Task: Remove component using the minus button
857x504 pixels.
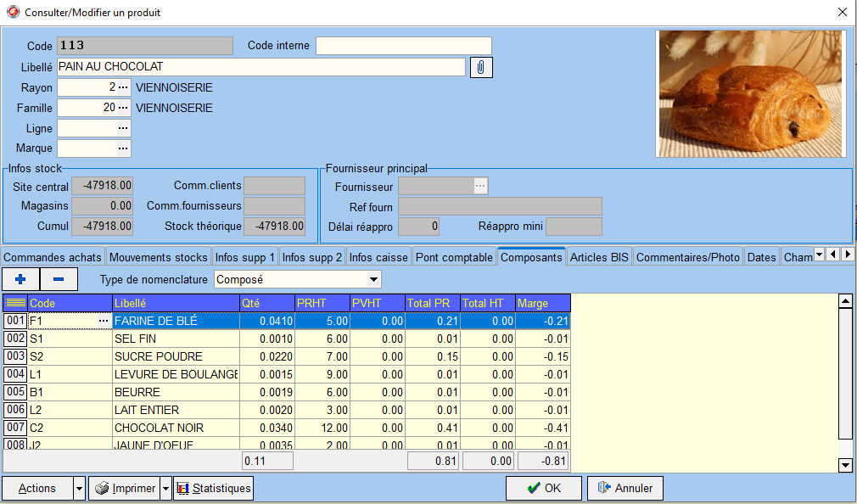Action: pyautogui.click(x=59, y=279)
